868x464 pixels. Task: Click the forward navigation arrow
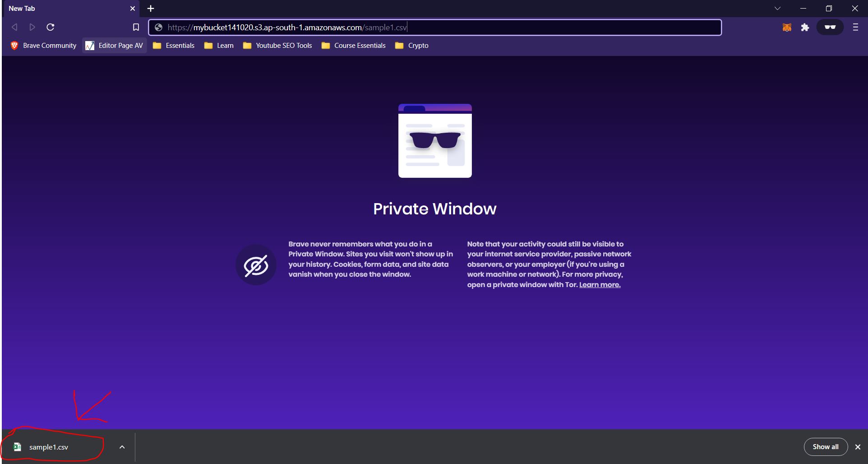point(32,27)
